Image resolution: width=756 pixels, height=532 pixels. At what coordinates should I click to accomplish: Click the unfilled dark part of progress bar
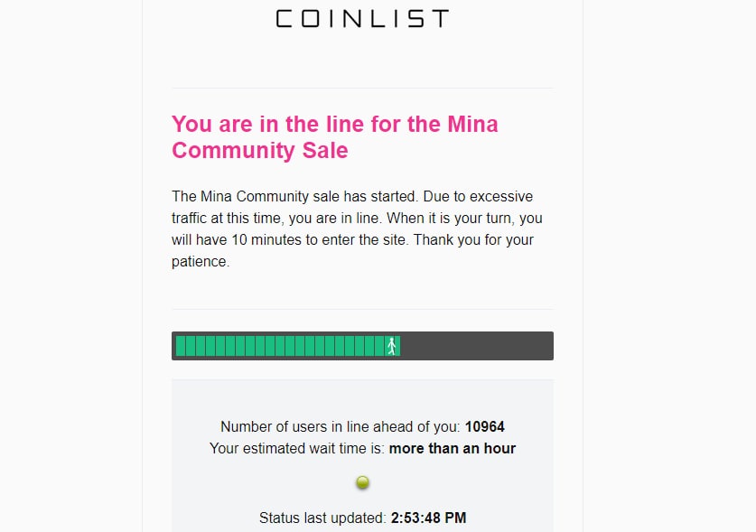(x=476, y=346)
